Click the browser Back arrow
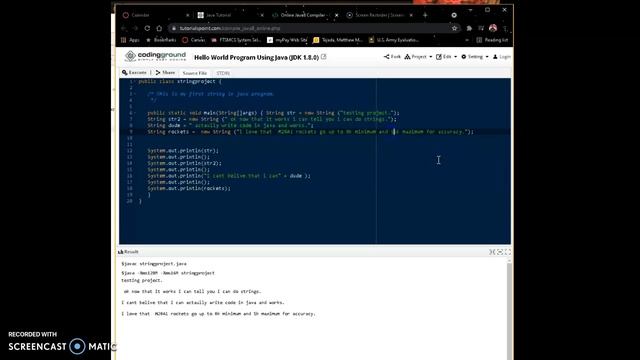The width and height of the screenshot is (640, 360). coord(124,28)
